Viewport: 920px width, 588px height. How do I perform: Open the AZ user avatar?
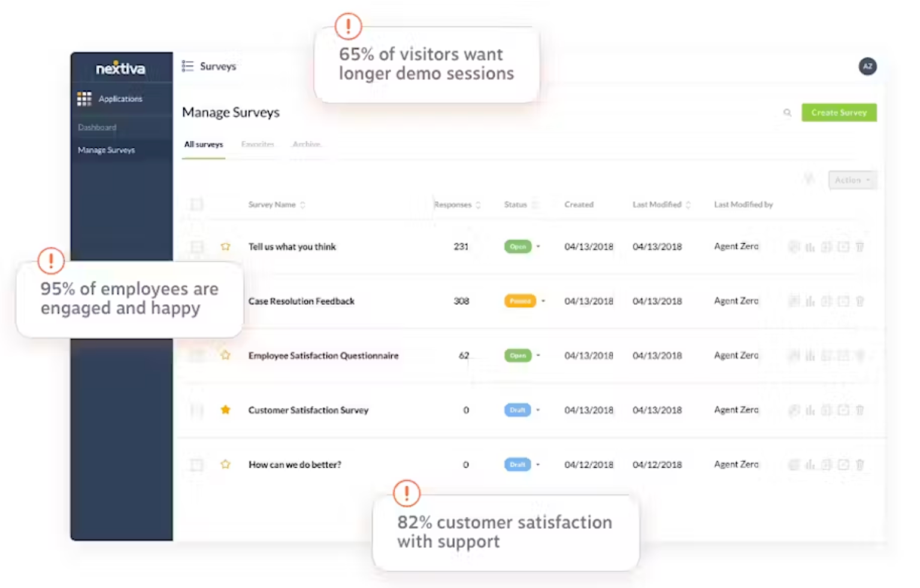[x=868, y=66]
